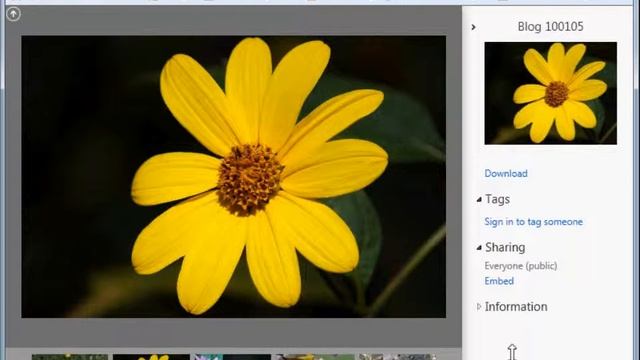Select the Blog 100105 title text
The height and width of the screenshot is (360, 640).
click(550, 27)
